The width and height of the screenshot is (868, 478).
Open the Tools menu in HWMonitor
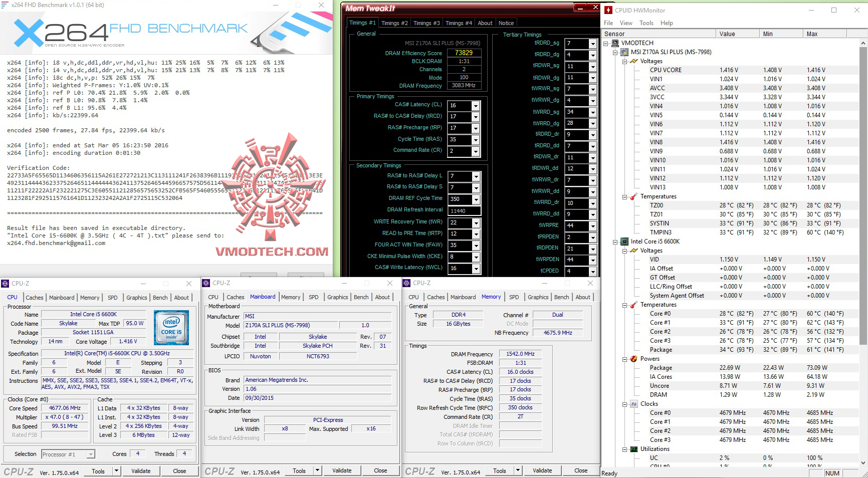[x=646, y=23]
